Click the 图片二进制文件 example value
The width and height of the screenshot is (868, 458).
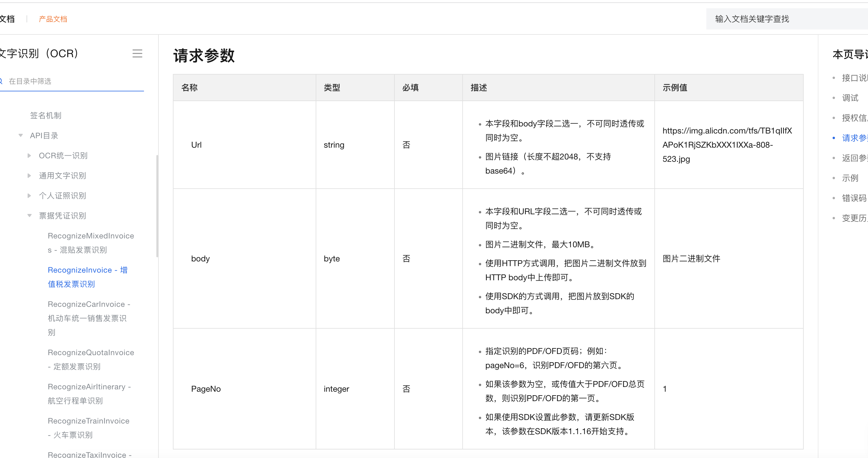(692, 259)
